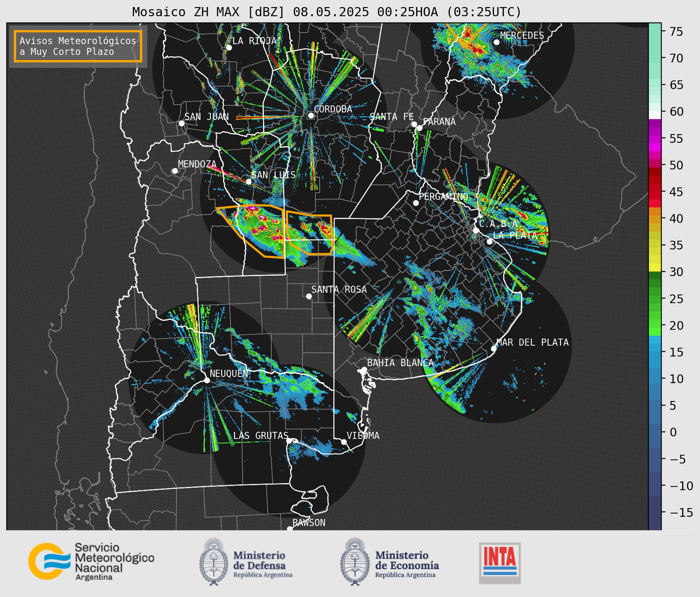Click the 55 dBZ magenta color band

(x=655, y=138)
